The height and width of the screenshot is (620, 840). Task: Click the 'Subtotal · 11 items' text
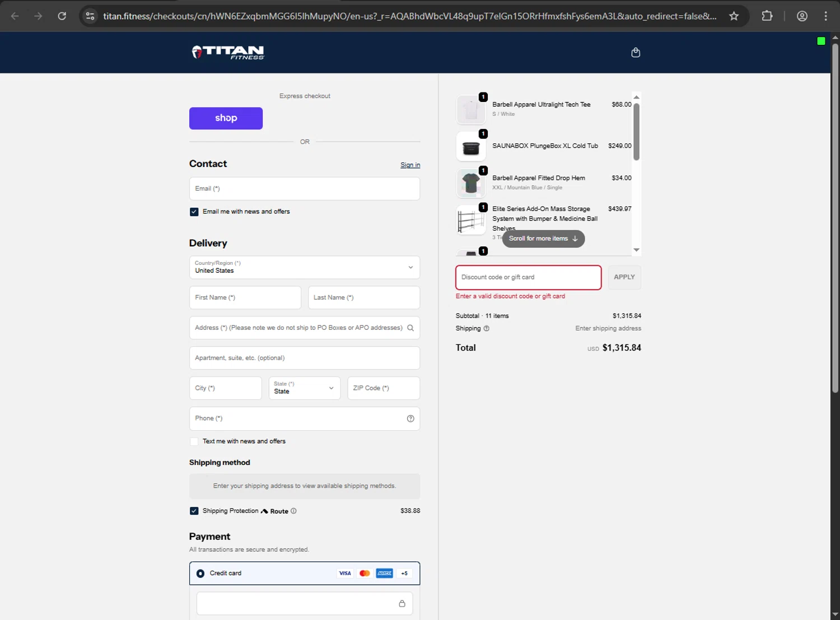click(482, 316)
